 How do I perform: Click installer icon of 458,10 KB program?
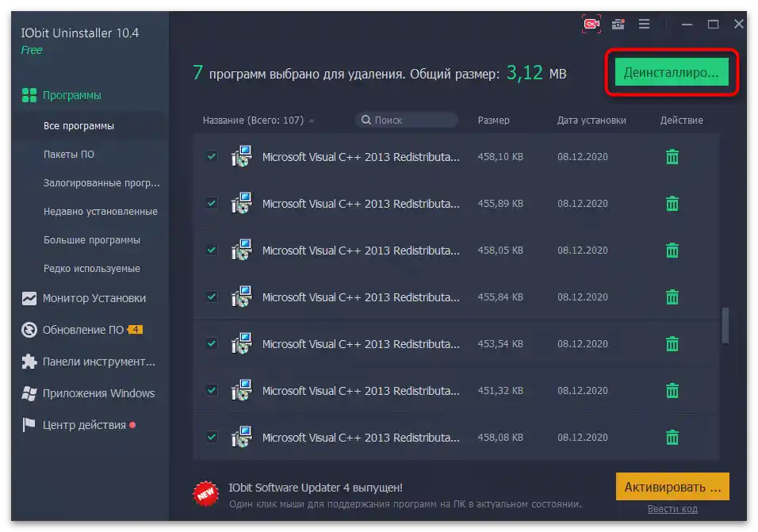tap(242, 156)
